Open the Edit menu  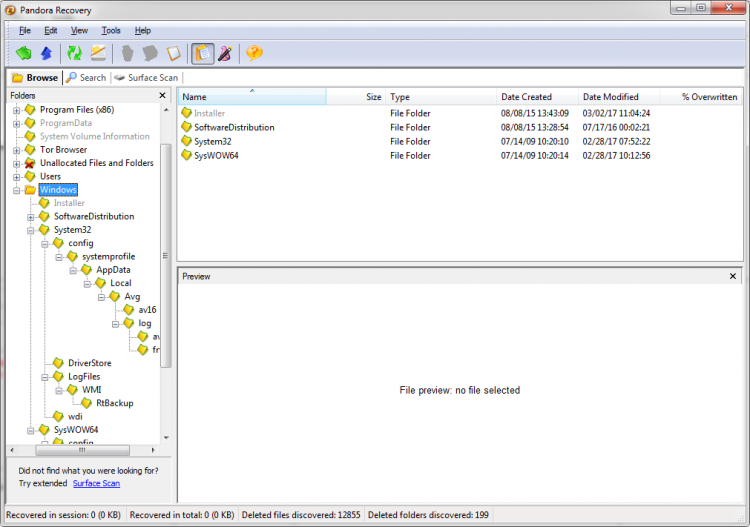pyautogui.click(x=51, y=31)
